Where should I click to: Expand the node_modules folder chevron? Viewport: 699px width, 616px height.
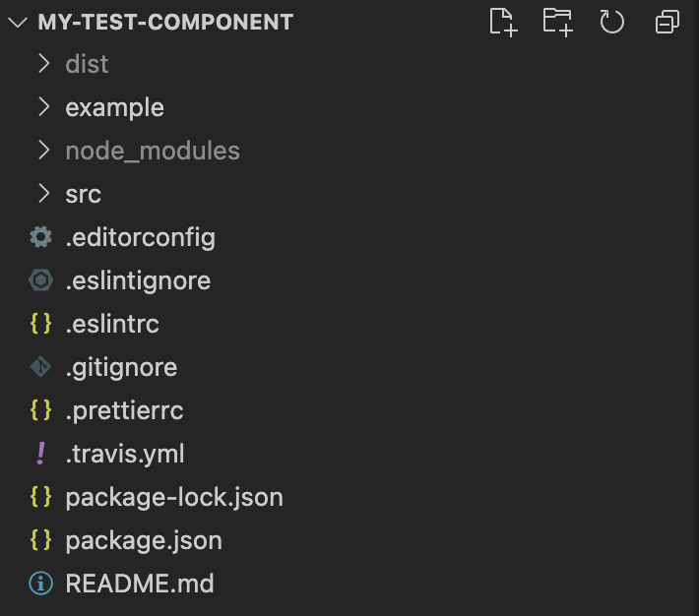coord(43,151)
